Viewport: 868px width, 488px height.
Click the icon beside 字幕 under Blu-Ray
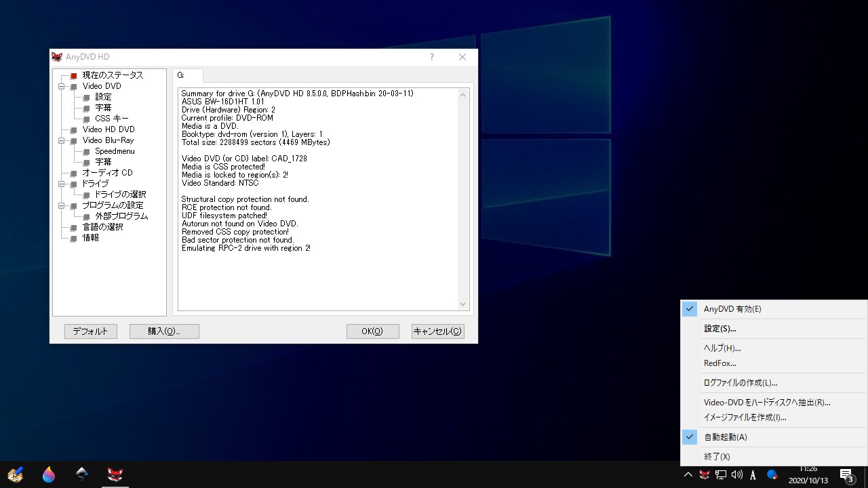tap(86, 162)
